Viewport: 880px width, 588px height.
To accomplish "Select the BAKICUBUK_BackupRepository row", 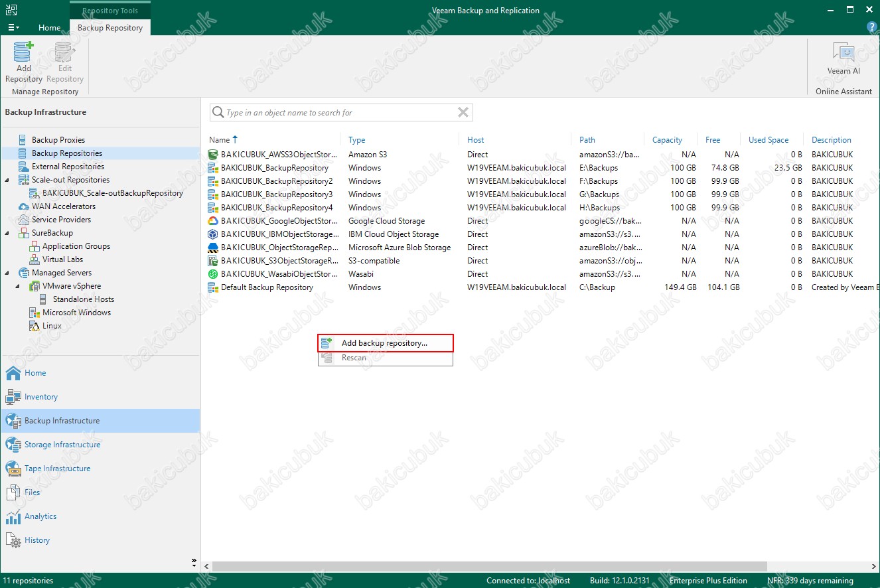I will (x=543, y=168).
